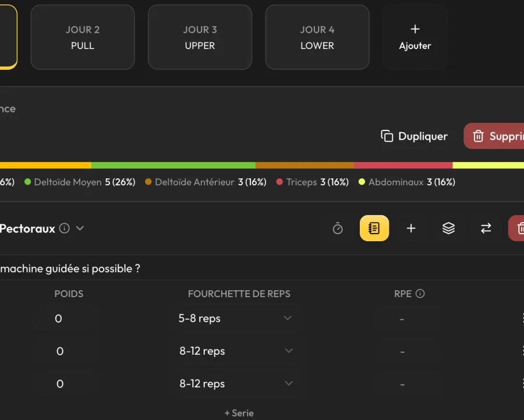Swap exercise with the arrows icon
524x420 pixels.
point(486,228)
